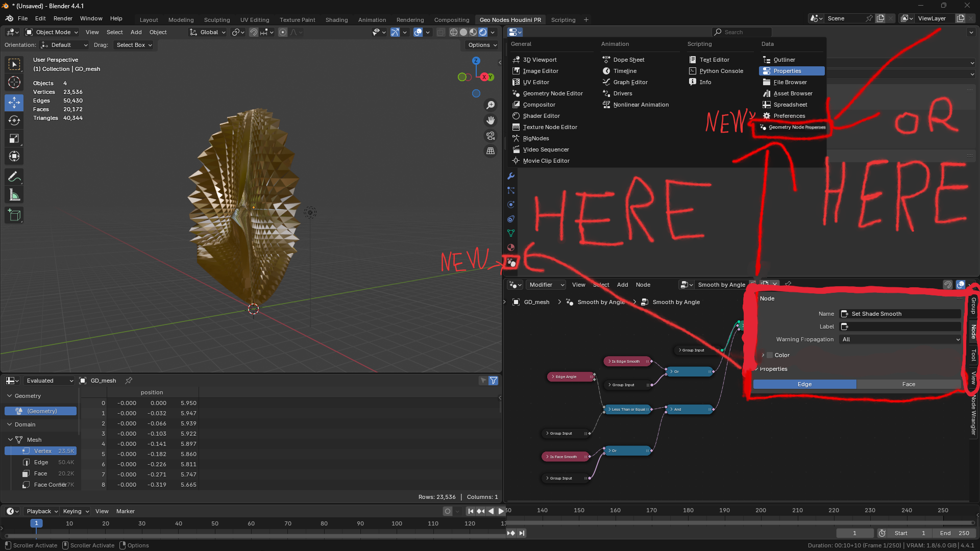Open the Modifier node tree type dropdown
This screenshot has height=551, width=980.
546,285
